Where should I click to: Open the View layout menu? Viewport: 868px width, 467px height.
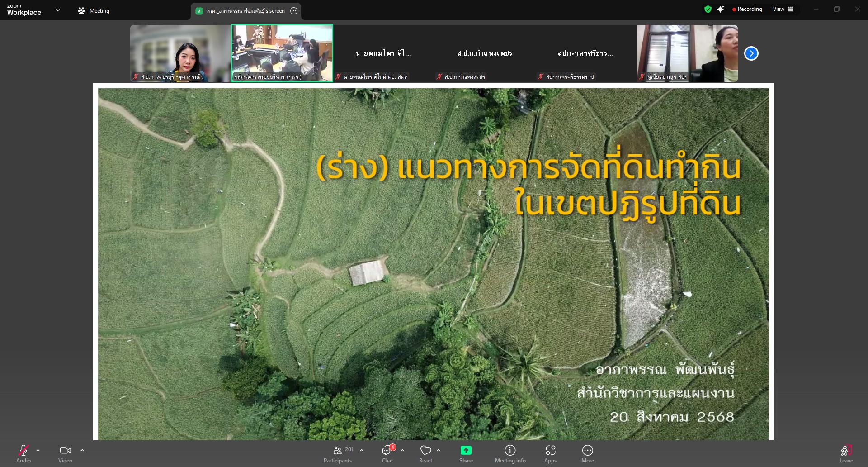click(x=783, y=9)
